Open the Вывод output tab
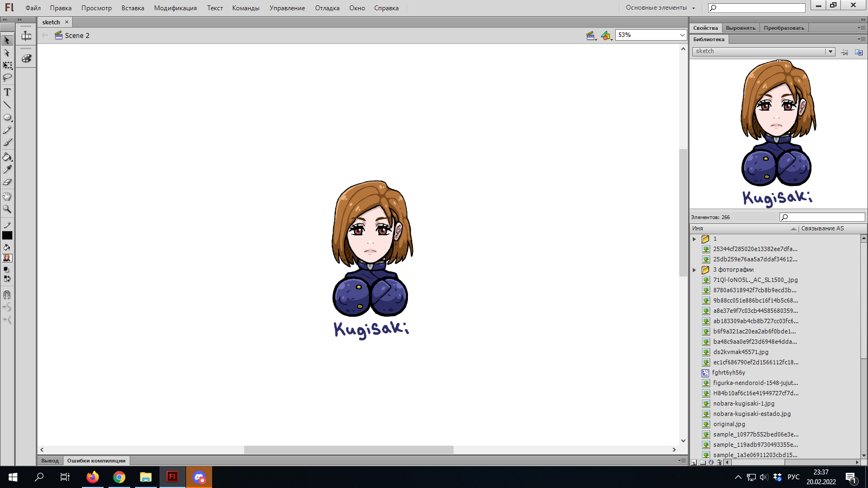The image size is (868, 488). pyautogui.click(x=50, y=461)
